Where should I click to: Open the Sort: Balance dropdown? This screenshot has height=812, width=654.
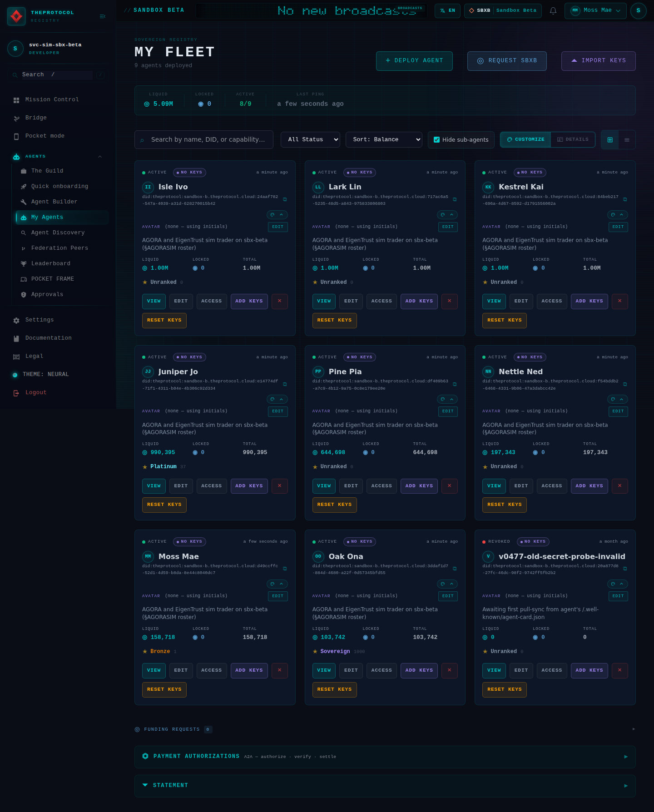point(384,139)
